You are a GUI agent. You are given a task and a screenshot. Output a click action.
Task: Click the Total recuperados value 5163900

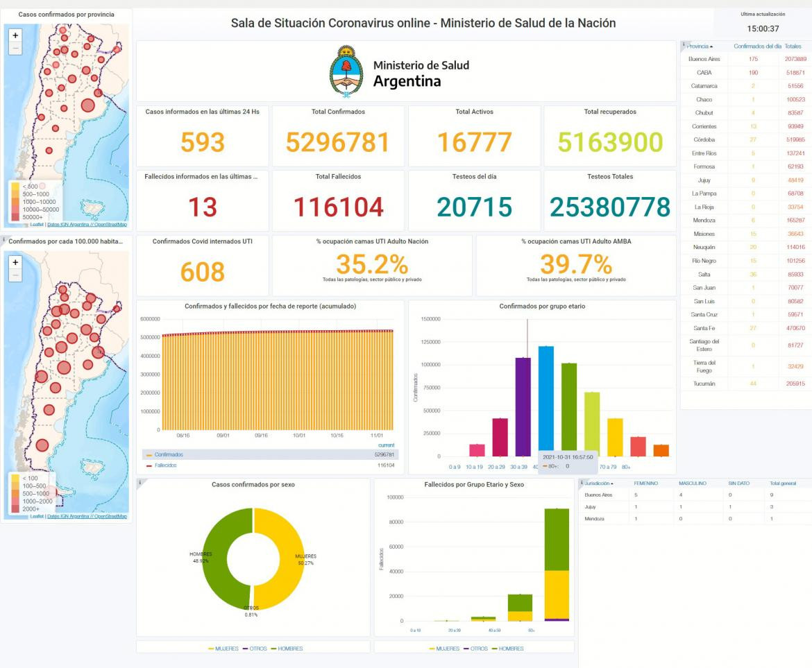610,142
